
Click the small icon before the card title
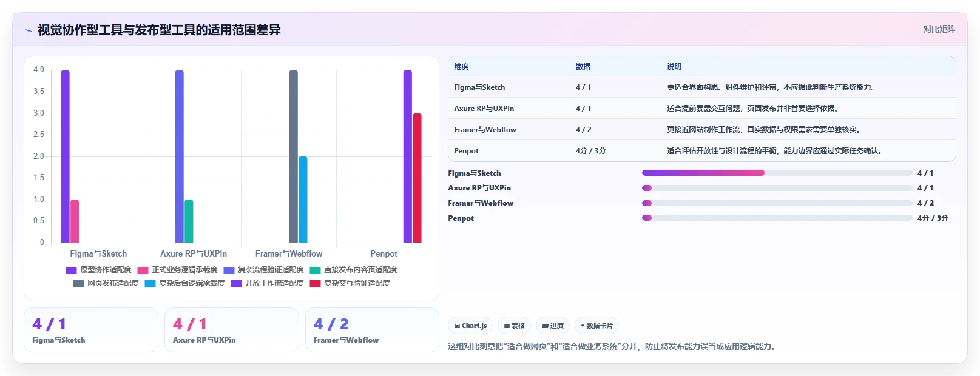coord(29,30)
